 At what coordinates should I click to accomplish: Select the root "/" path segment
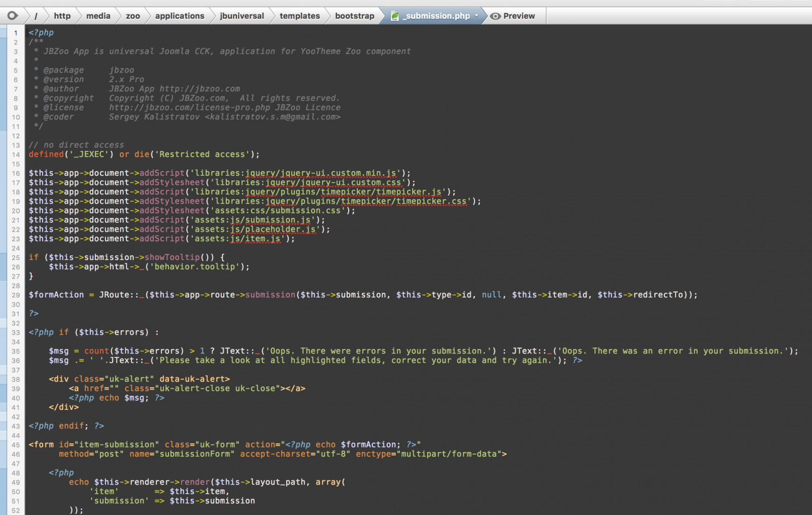36,16
